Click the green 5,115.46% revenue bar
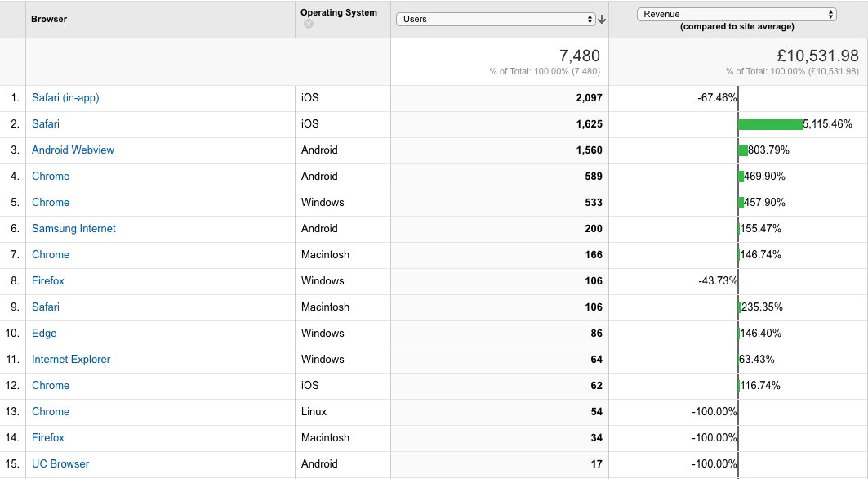 pyautogui.click(x=770, y=123)
